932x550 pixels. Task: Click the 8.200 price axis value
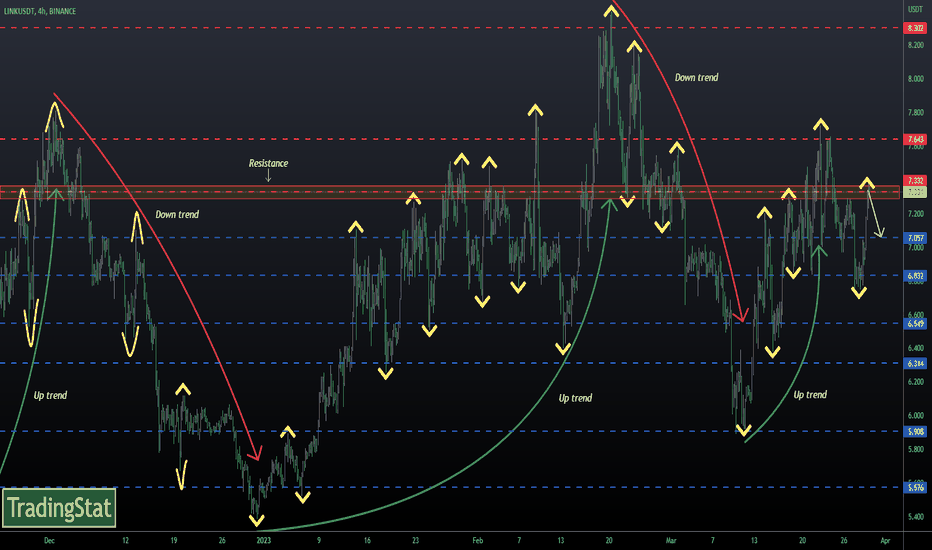click(915, 45)
